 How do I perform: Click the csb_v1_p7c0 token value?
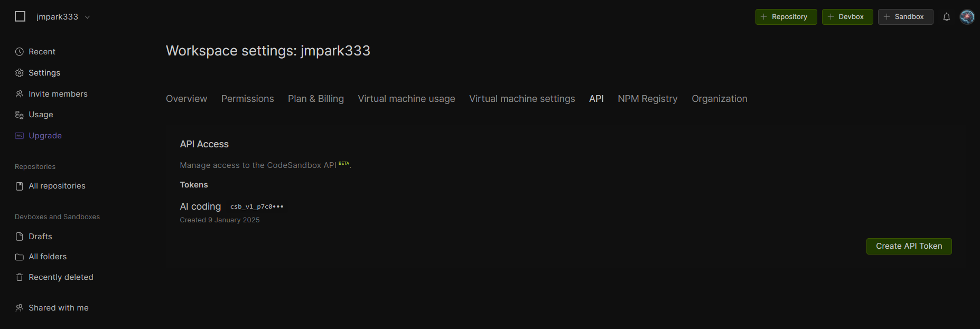click(x=257, y=206)
